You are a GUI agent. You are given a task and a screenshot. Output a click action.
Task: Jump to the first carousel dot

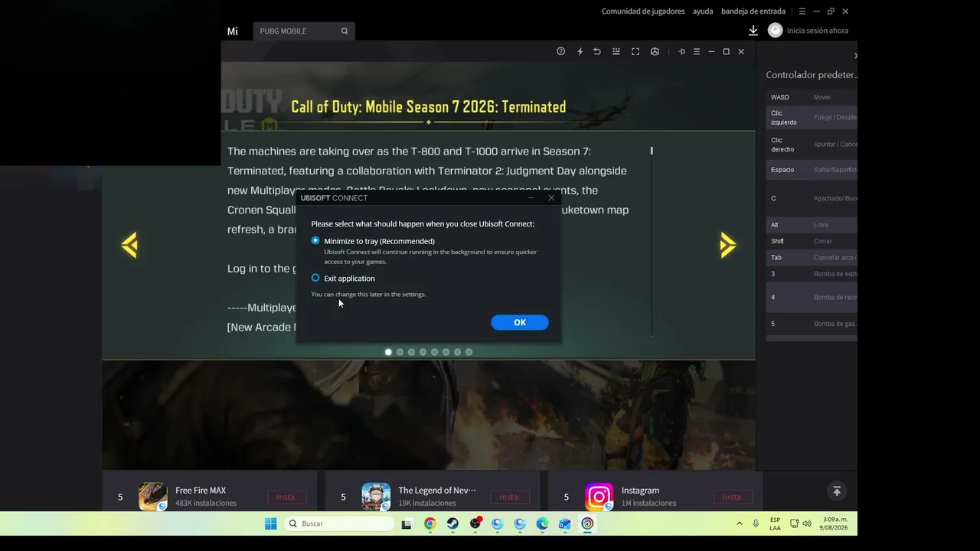tap(388, 352)
